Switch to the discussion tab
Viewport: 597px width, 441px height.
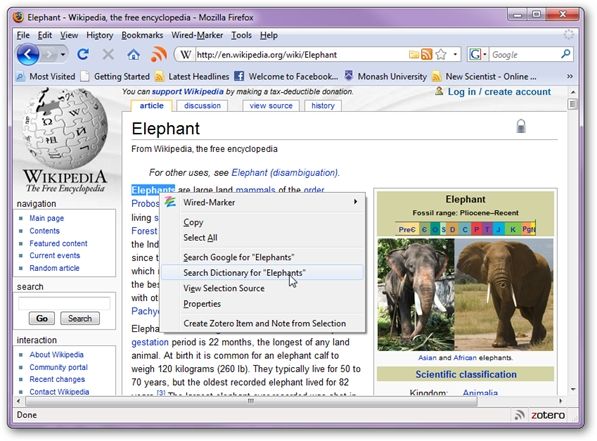tap(202, 105)
